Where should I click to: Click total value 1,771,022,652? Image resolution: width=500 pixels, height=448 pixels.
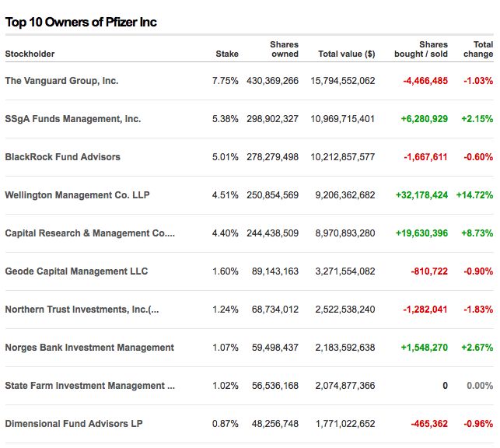tap(345, 424)
